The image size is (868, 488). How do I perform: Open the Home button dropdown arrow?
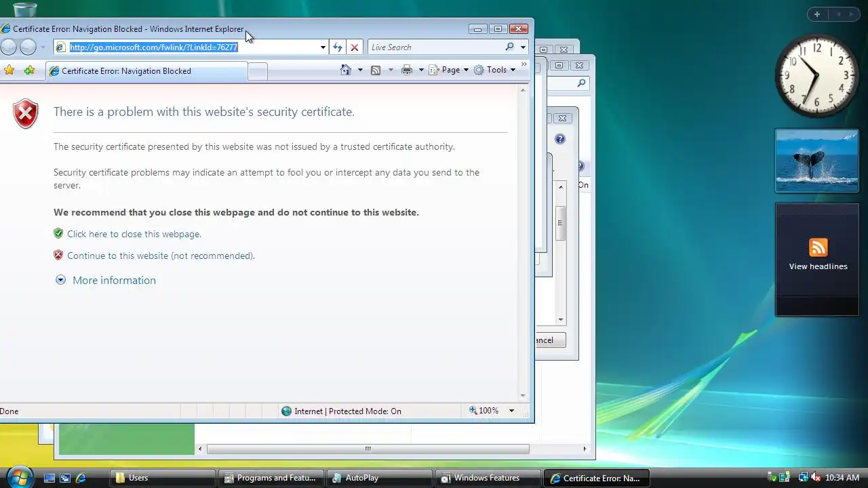(x=360, y=70)
